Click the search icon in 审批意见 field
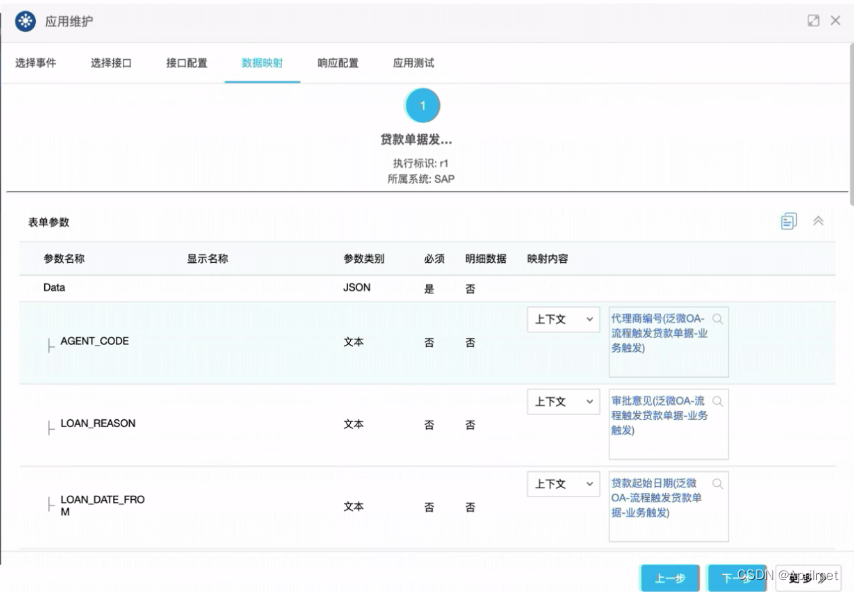This screenshot has height=592, width=854. (x=718, y=401)
